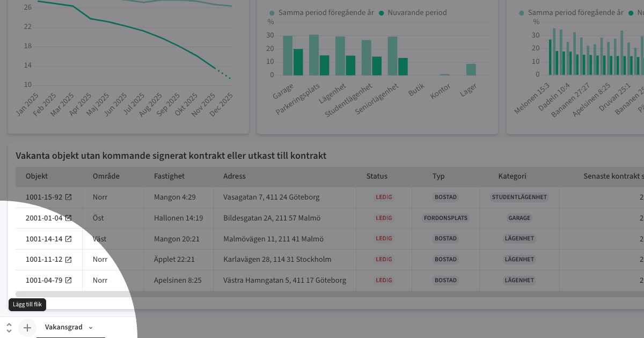Open external link icon for objekt 1001-14-14
The height and width of the screenshot is (338, 644).
point(69,239)
